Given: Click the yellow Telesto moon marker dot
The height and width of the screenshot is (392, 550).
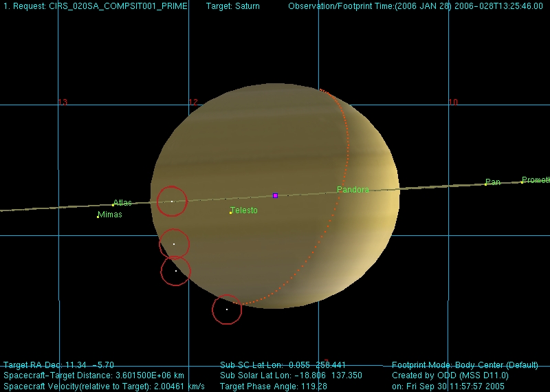Looking at the screenshot, I should point(230,213).
